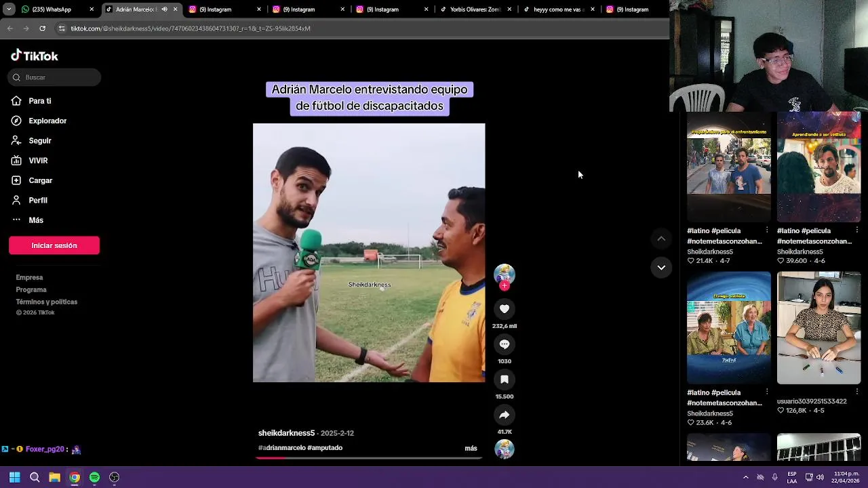868x488 pixels.
Task: Click the Chrome address bar URL
Action: pyautogui.click(x=191, y=28)
